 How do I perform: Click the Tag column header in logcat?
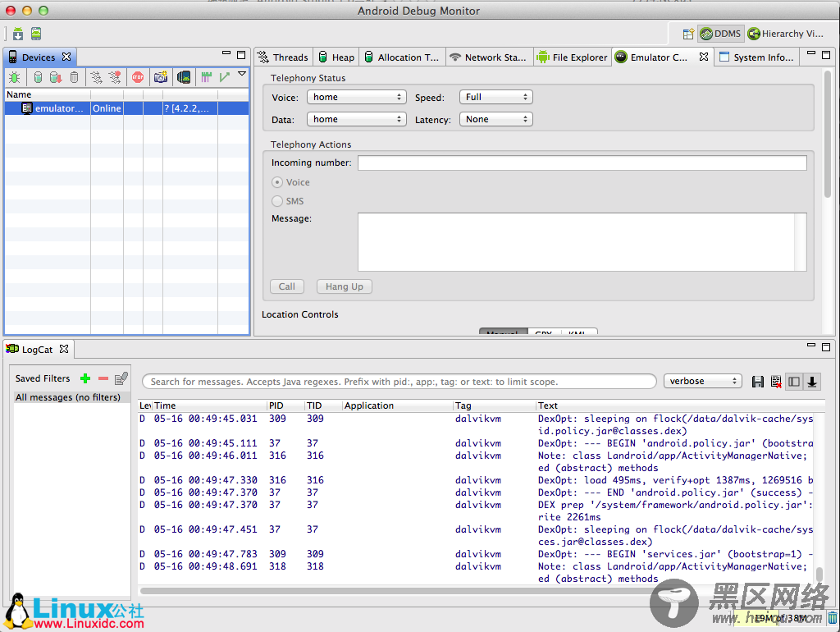click(x=494, y=405)
